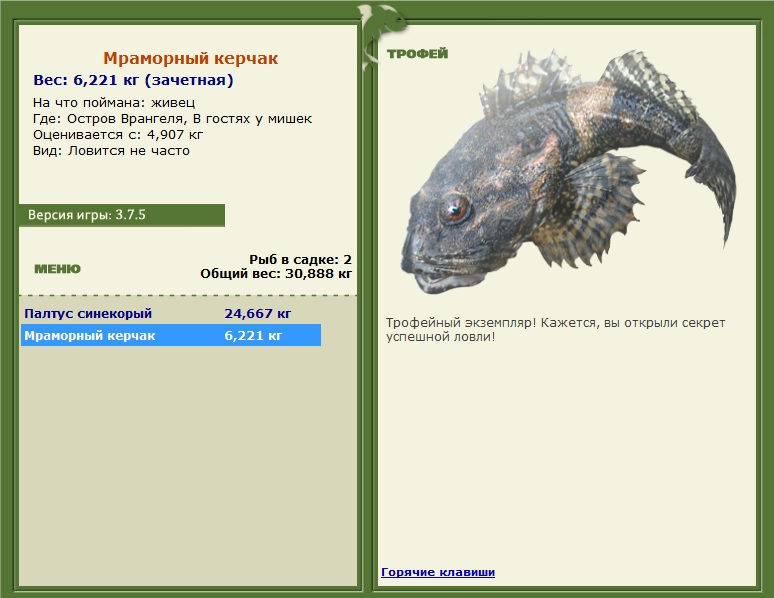Select the highlighted Мраморный керчак row
Image resolution: width=774 pixels, height=598 pixels.
90,336
